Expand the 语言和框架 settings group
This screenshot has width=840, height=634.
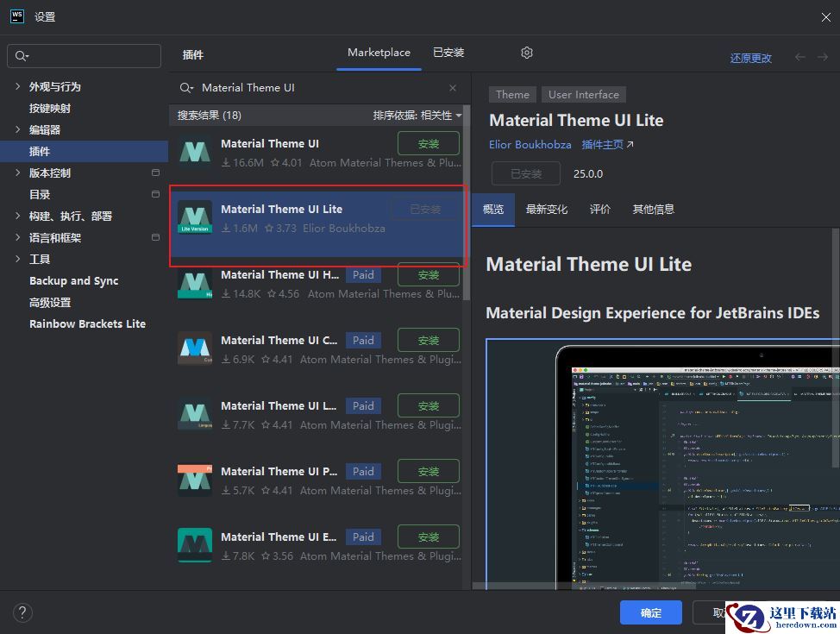click(x=17, y=237)
